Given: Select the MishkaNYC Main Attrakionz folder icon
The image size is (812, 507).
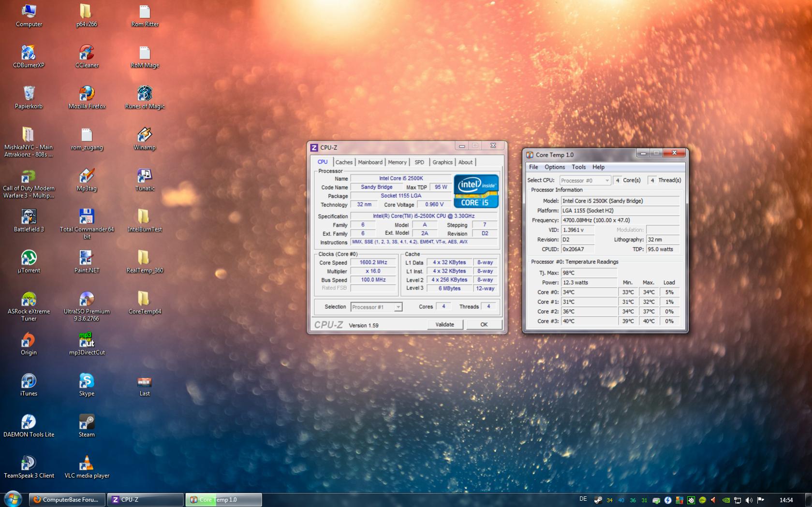Looking at the screenshot, I should [x=29, y=142].
